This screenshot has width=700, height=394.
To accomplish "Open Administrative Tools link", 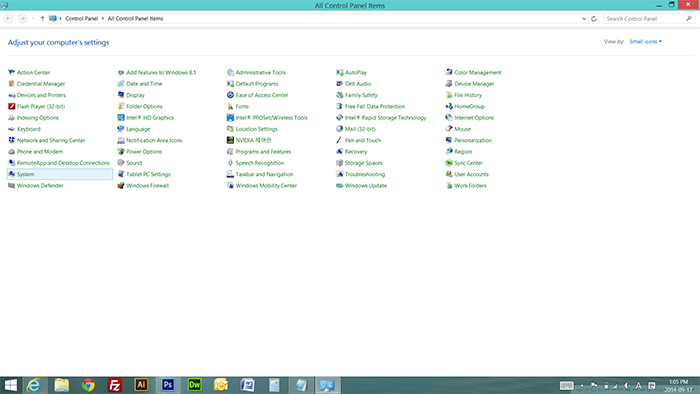I will [x=261, y=72].
